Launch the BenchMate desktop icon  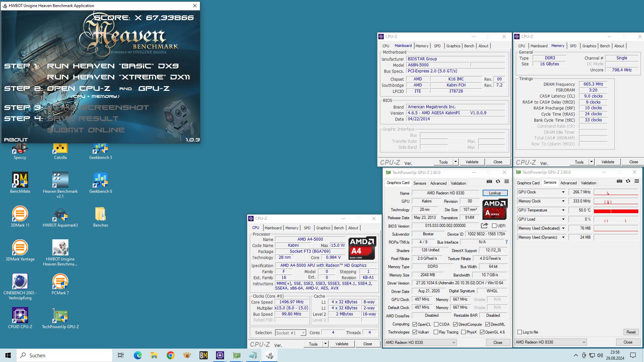point(20,183)
